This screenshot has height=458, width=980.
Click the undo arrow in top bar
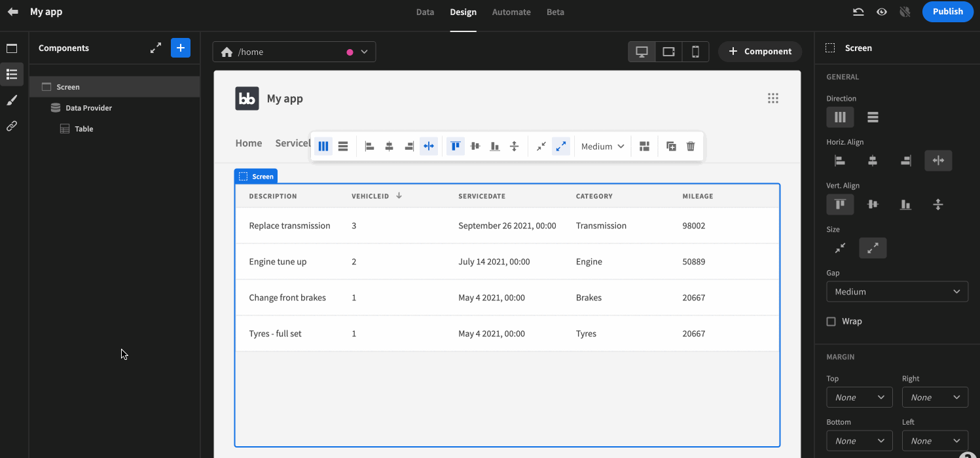(x=858, y=12)
